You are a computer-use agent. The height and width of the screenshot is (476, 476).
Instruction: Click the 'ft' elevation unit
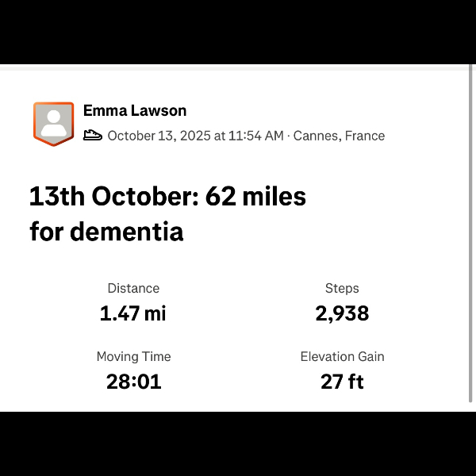click(x=355, y=382)
